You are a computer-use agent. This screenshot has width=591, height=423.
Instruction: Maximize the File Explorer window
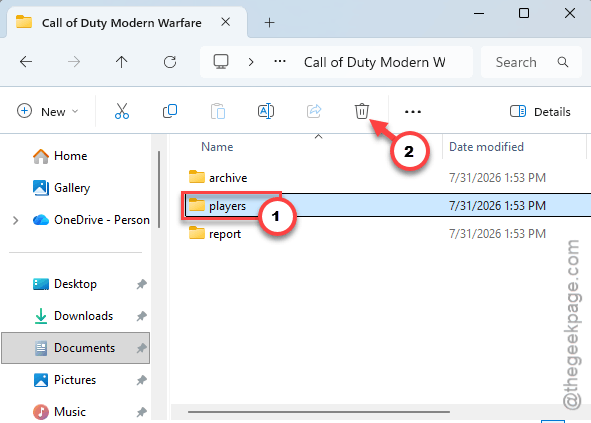pos(524,14)
